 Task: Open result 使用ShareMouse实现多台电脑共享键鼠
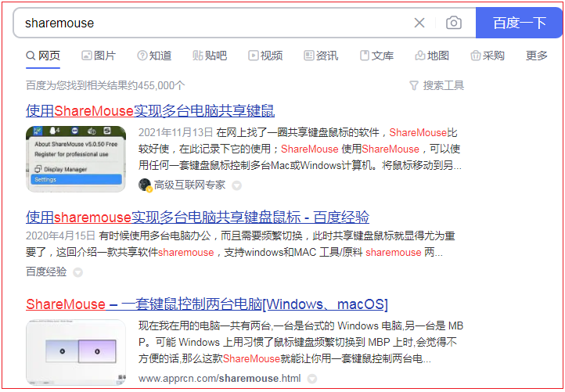coord(150,110)
